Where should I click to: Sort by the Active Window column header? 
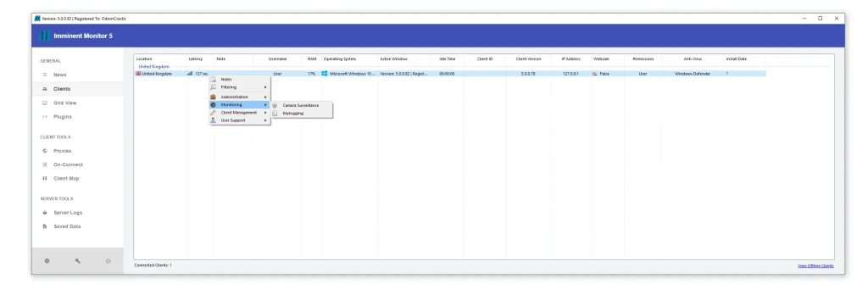[x=393, y=58]
